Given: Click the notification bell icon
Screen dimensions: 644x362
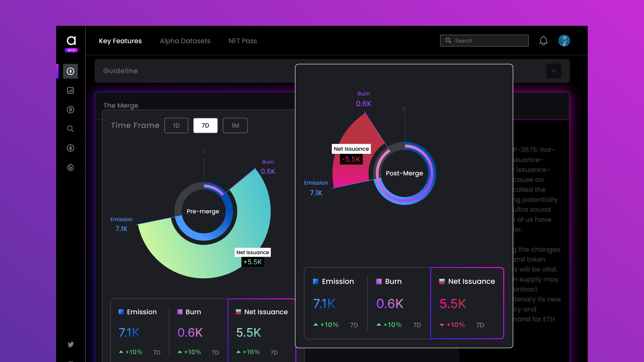Looking at the screenshot, I should point(543,41).
